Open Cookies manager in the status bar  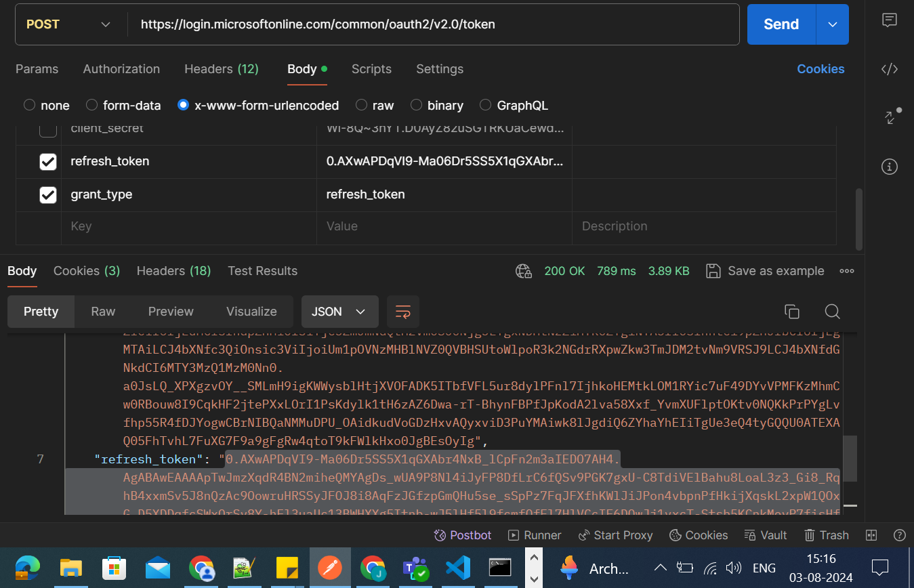pyautogui.click(x=698, y=535)
